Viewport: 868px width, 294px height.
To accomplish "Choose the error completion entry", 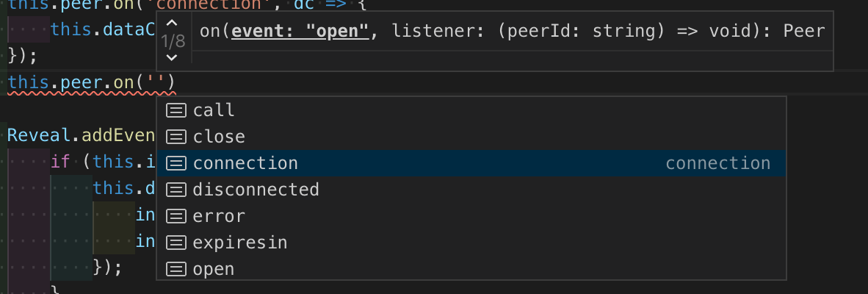I will [x=471, y=216].
